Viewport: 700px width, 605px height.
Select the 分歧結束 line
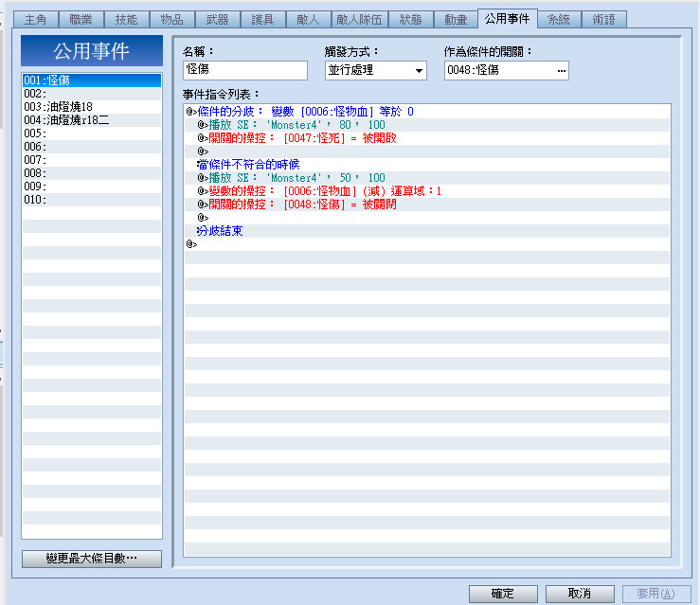point(427,231)
